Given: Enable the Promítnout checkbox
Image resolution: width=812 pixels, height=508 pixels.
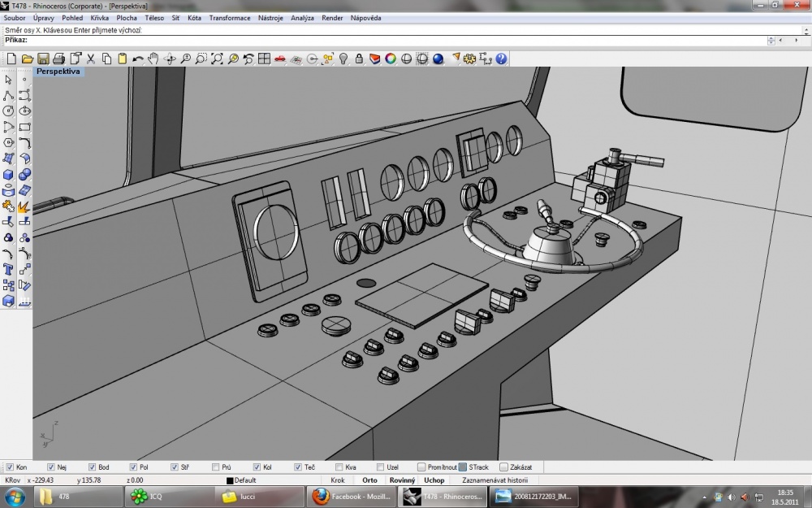Looking at the screenshot, I should click(421, 467).
